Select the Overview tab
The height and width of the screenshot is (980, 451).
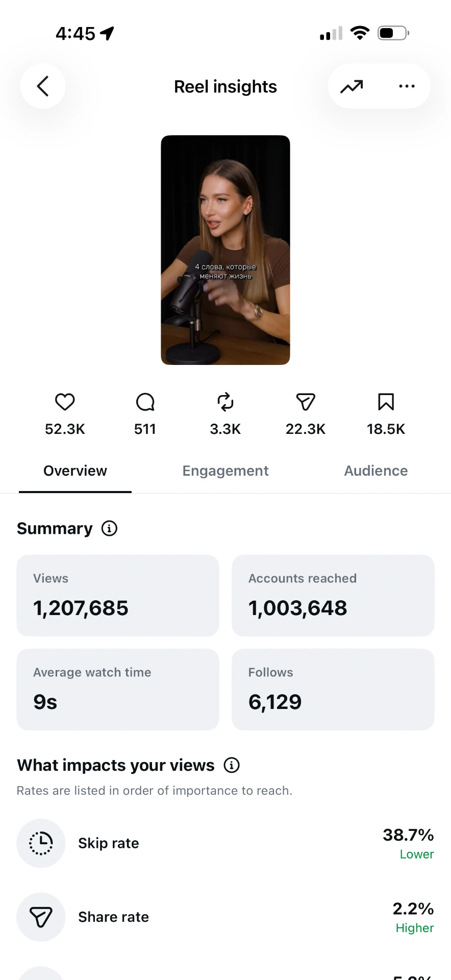click(x=75, y=471)
